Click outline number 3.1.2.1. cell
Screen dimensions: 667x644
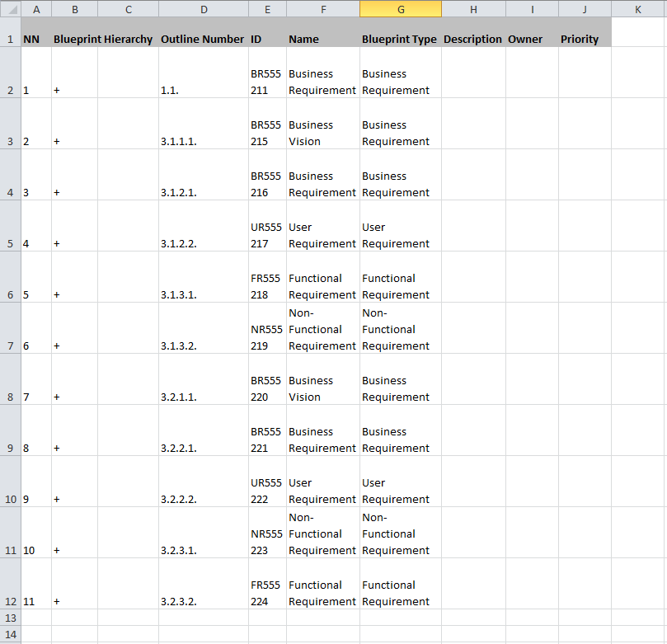point(204,175)
